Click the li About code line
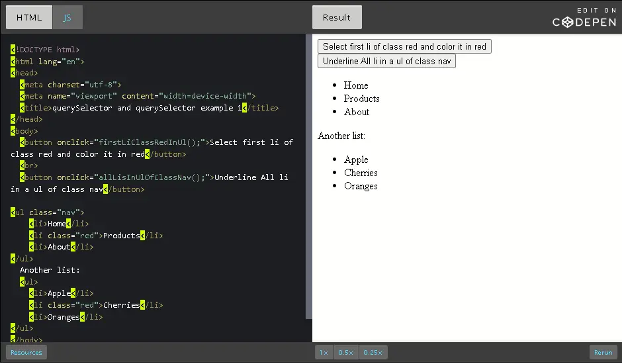Viewport: 622px width, 364px height. click(x=61, y=247)
